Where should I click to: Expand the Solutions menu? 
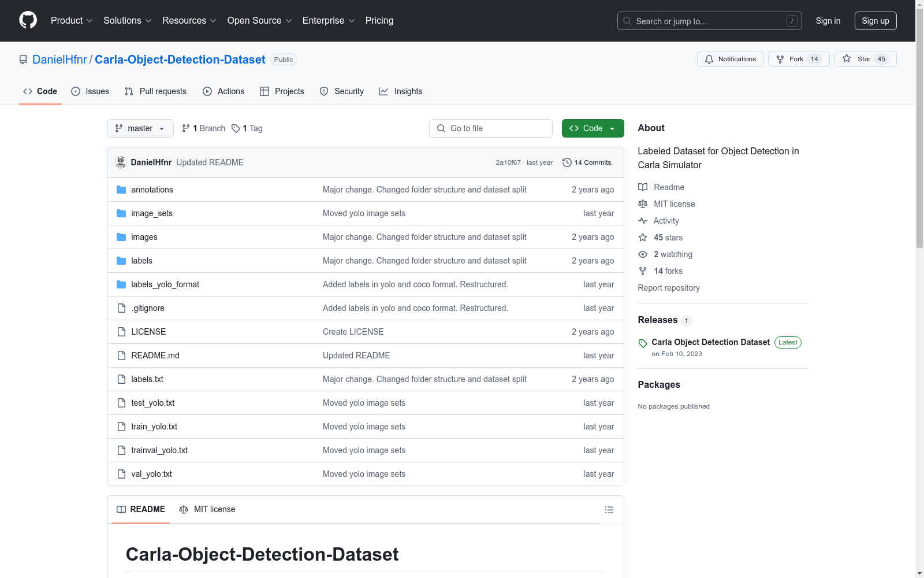coord(128,20)
